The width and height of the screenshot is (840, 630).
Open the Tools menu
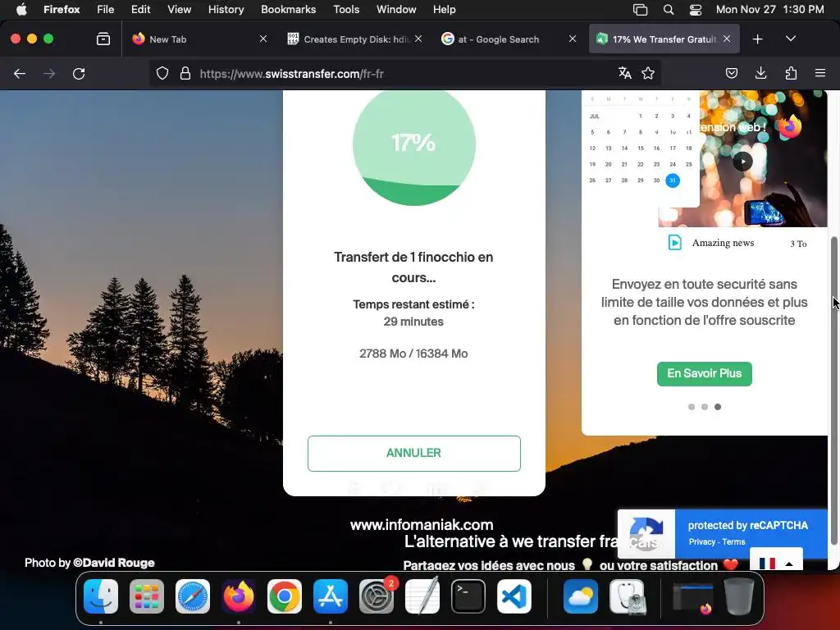(x=346, y=9)
